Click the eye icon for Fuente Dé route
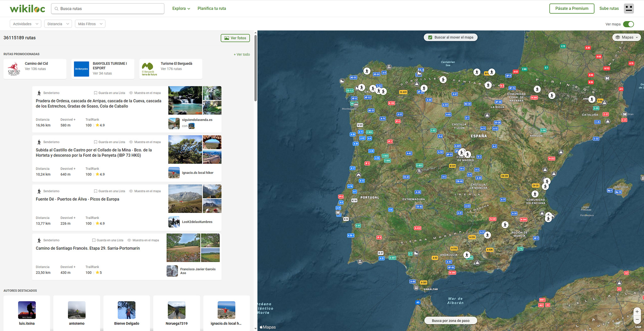Screen dimensions: 644x331 click(131, 191)
